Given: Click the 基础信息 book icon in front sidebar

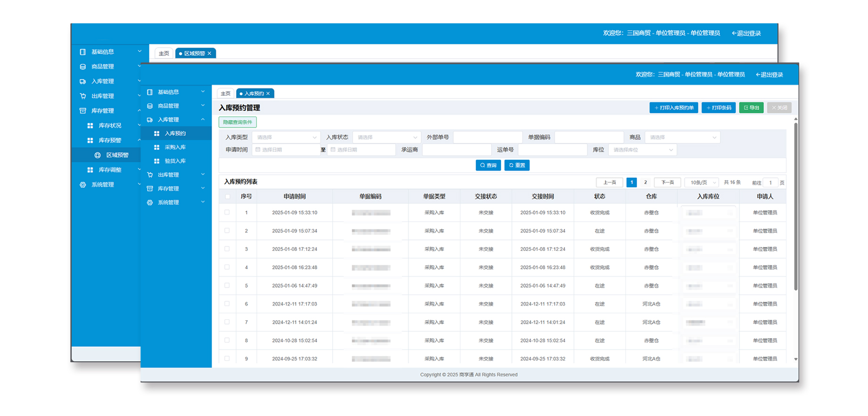Looking at the screenshot, I should point(150,92).
